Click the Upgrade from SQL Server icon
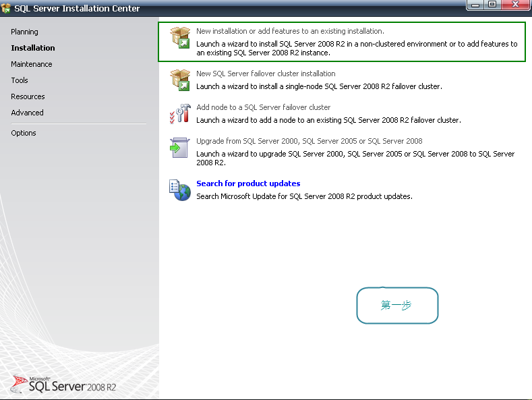Image resolution: width=532 pixels, height=400 pixels. click(180, 148)
